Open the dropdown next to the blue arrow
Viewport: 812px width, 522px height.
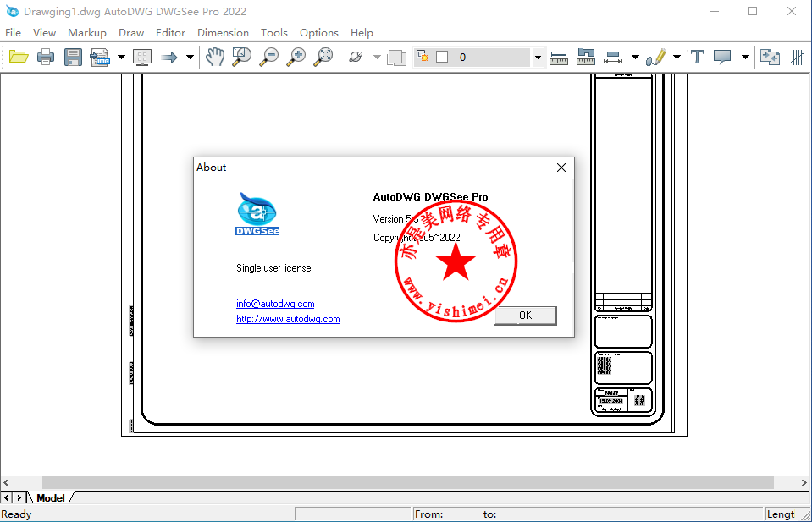(x=190, y=57)
